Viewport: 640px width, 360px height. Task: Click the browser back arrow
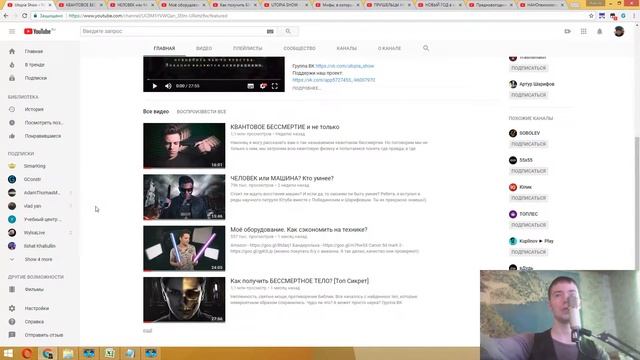point(6,16)
